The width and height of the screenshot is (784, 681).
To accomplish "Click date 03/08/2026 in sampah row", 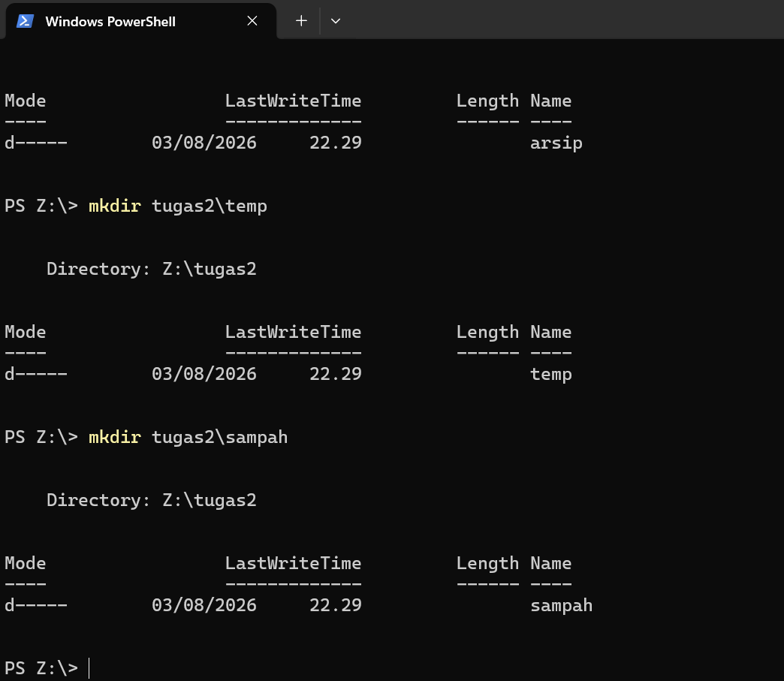I will pyautogui.click(x=204, y=605).
